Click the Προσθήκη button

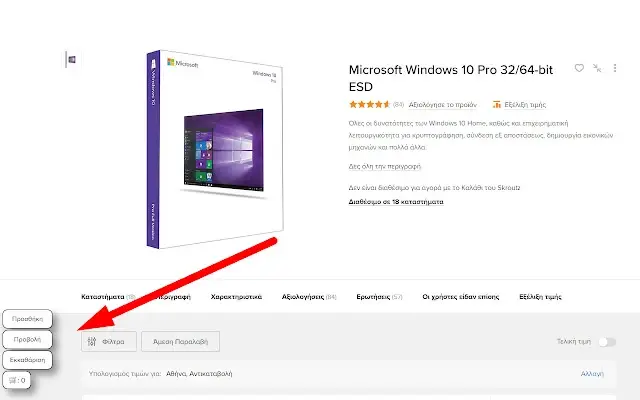[27, 319]
